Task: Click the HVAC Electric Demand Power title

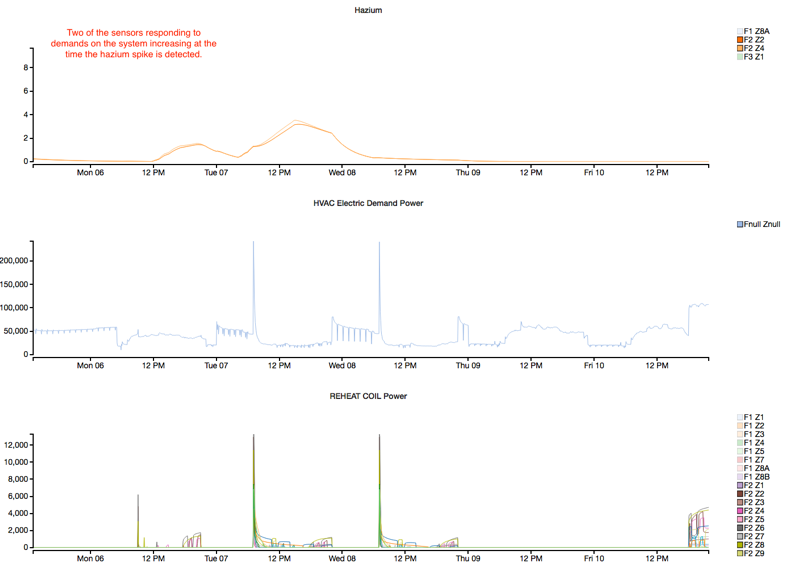Action: pos(368,203)
